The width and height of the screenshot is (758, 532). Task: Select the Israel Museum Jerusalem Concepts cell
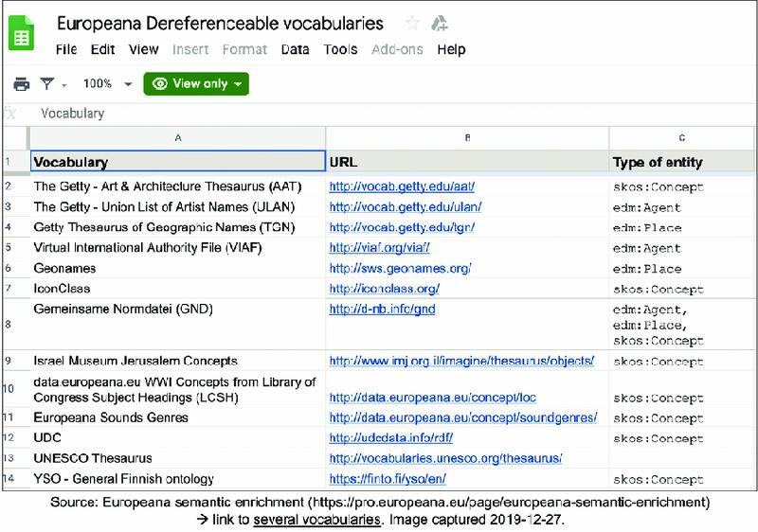(177, 361)
